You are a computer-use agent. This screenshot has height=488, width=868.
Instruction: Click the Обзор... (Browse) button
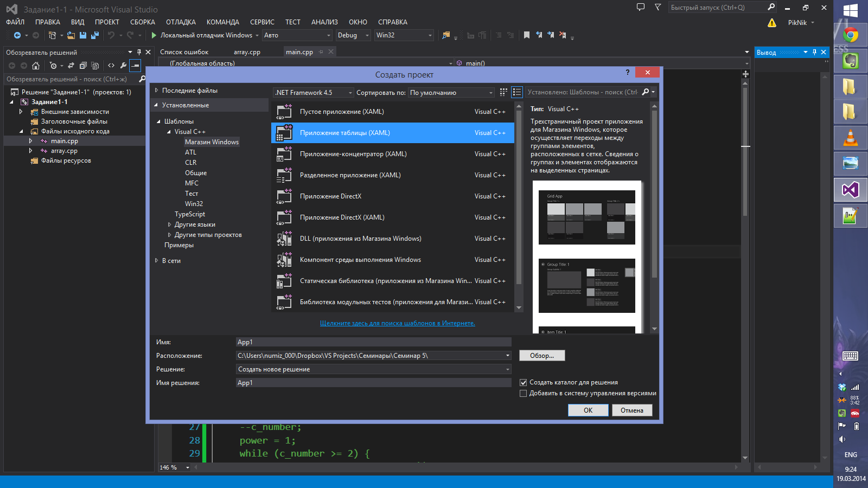point(542,356)
